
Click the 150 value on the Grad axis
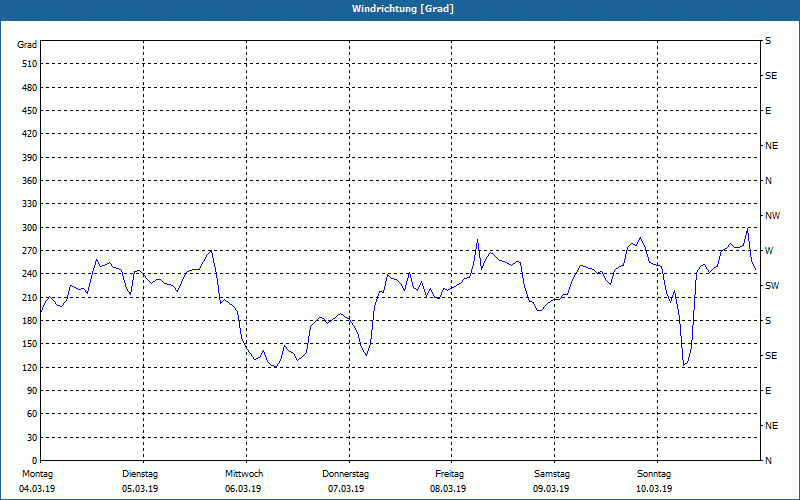(30, 344)
